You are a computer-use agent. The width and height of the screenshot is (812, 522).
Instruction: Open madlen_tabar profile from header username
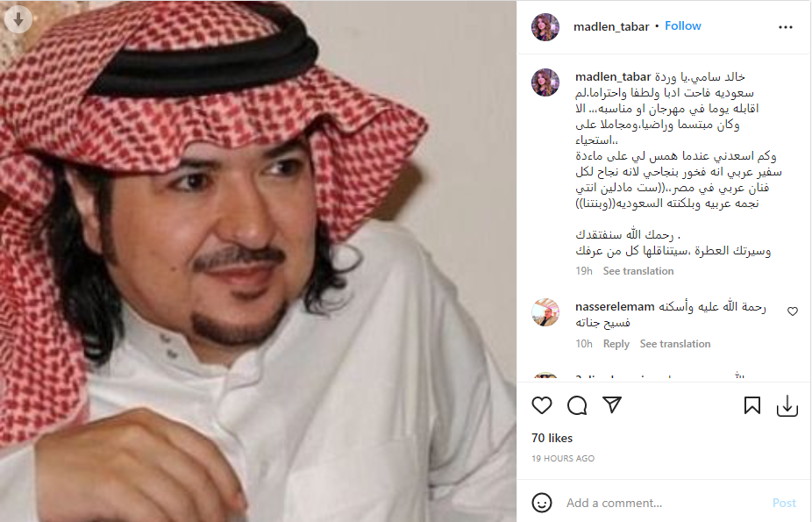tap(611, 27)
